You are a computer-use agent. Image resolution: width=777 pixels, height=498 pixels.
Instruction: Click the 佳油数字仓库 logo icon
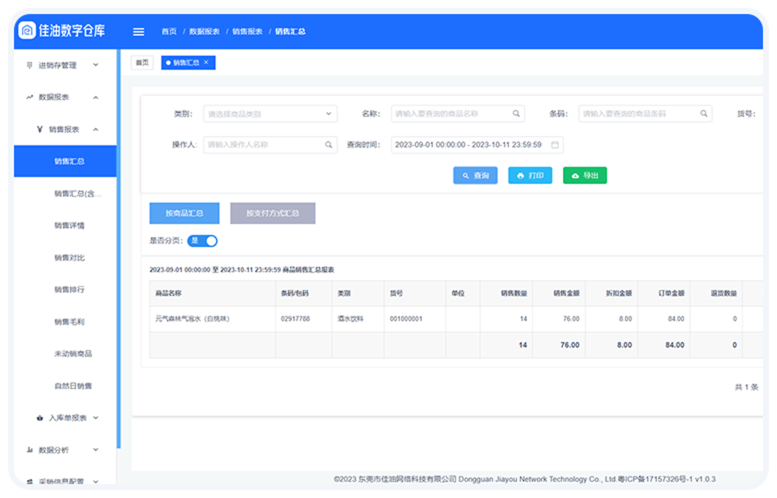[27, 31]
